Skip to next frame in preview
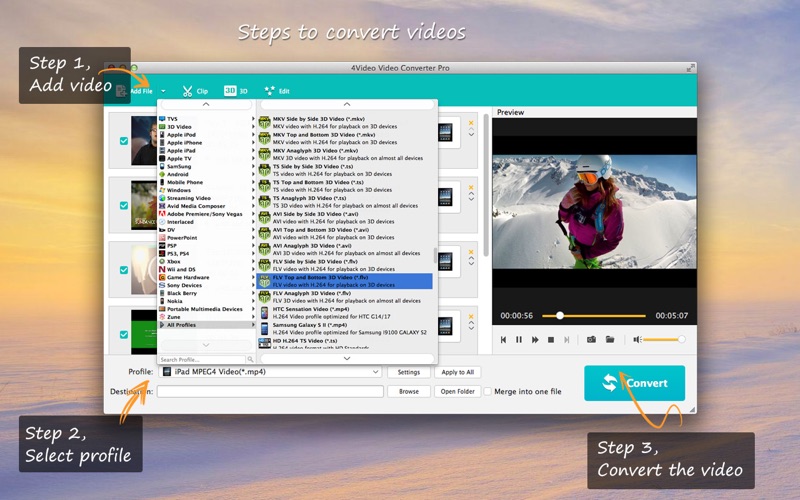800x500 pixels. pos(566,339)
